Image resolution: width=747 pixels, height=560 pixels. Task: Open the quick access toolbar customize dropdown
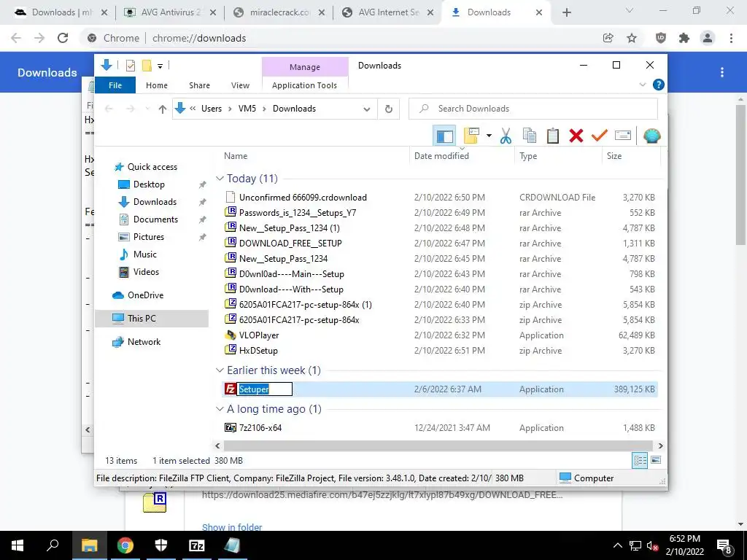coord(160,66)
